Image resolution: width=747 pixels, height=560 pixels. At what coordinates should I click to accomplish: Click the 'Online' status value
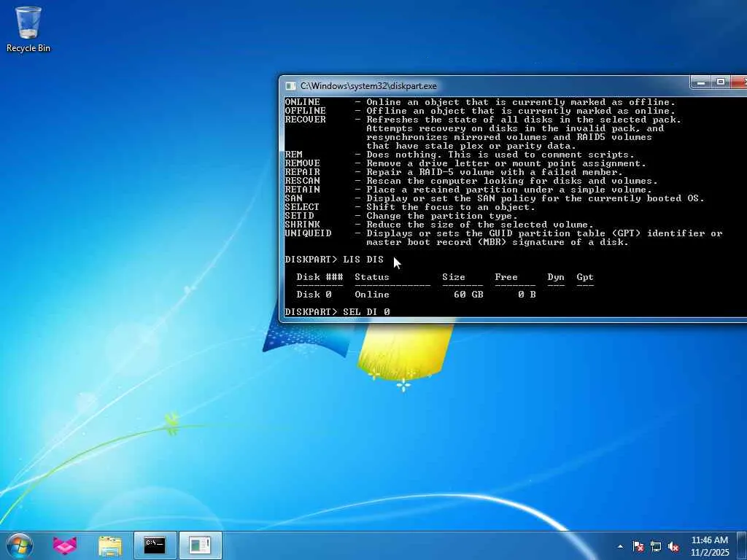pyautogui.click(x=372, y=295)
